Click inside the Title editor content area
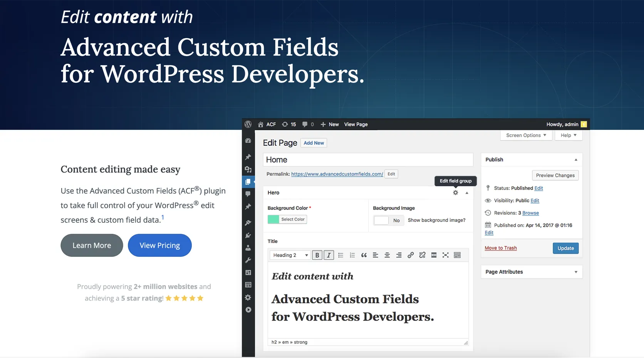644x358 pixels. 368,300
